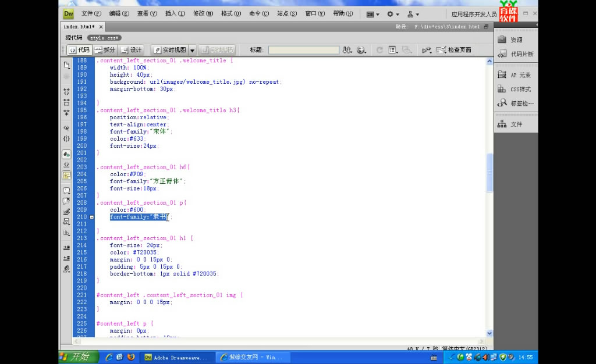Open Site management dropdown icon in menu bar
Image resolution: width=596 pixels, height=364 pixels.
coord(413,15)
